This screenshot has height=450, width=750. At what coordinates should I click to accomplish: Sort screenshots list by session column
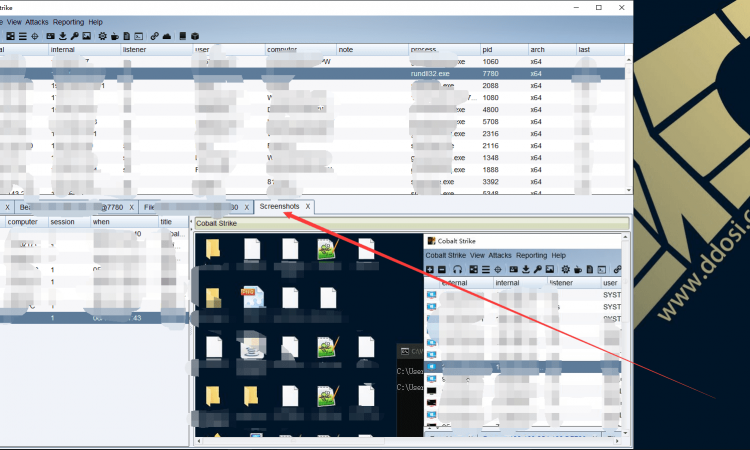69,222
